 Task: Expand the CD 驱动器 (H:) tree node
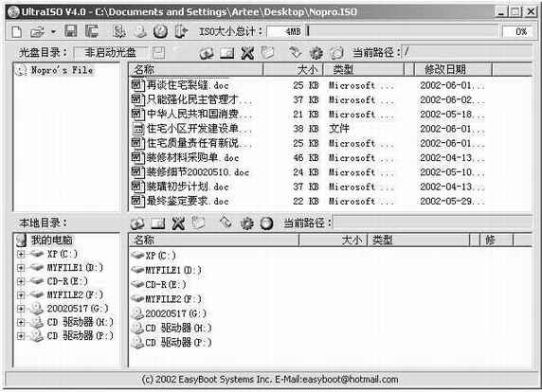click(x=21, y=322)
